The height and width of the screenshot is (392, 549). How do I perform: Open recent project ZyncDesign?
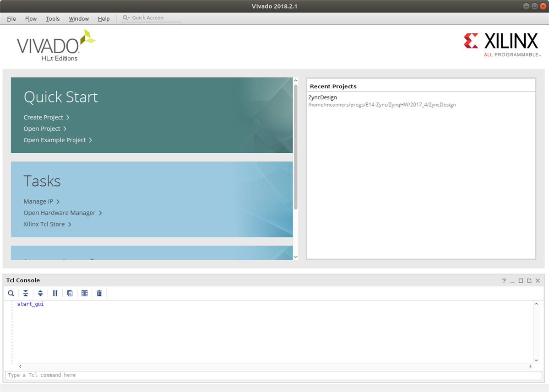pos(322,97)
